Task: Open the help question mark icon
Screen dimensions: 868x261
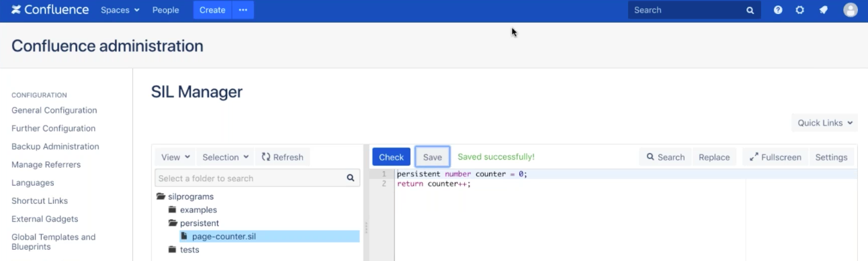Action: tap(778, 10)
